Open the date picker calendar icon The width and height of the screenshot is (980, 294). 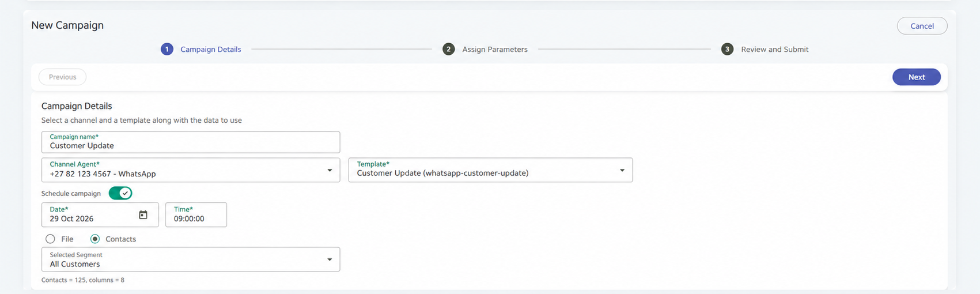coord(143,215)
